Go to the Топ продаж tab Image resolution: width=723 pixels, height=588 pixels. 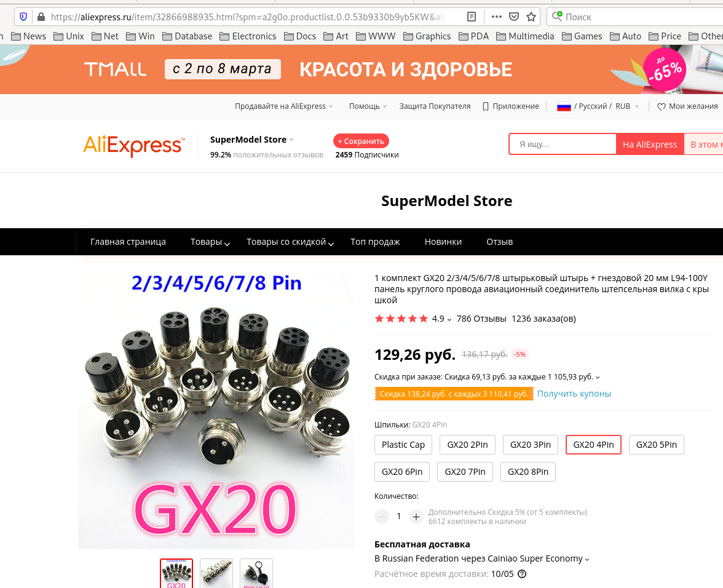(x=375, y=242)
